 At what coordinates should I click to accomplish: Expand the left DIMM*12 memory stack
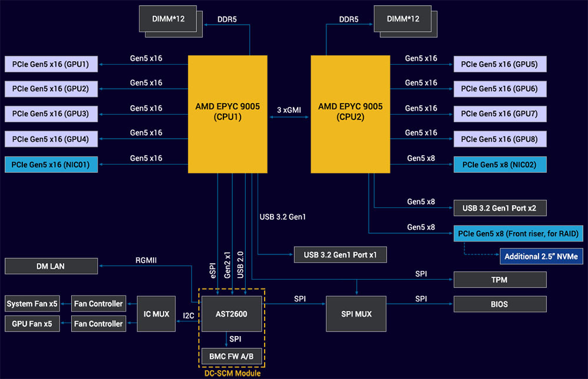(x=168, y=19)
